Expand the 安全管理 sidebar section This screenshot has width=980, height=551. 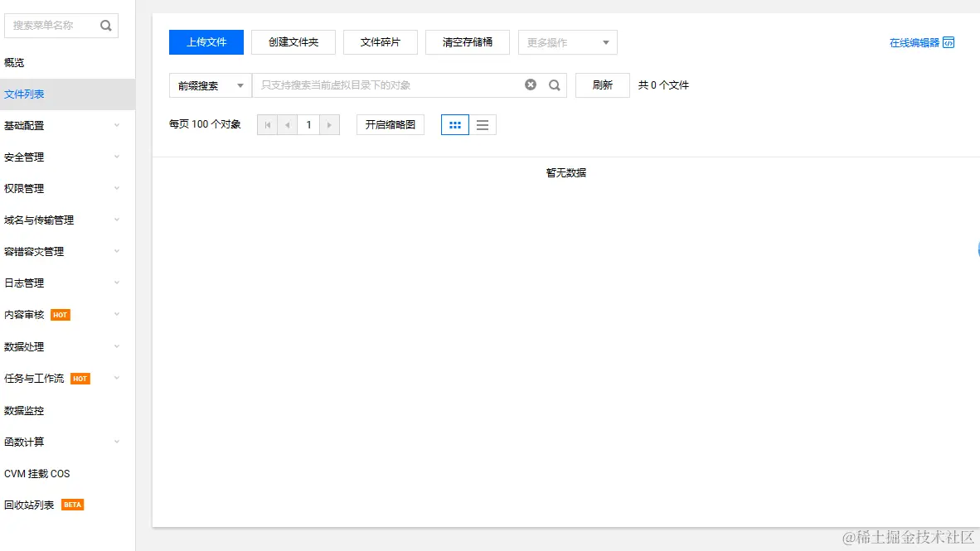(x=24, y=157)
